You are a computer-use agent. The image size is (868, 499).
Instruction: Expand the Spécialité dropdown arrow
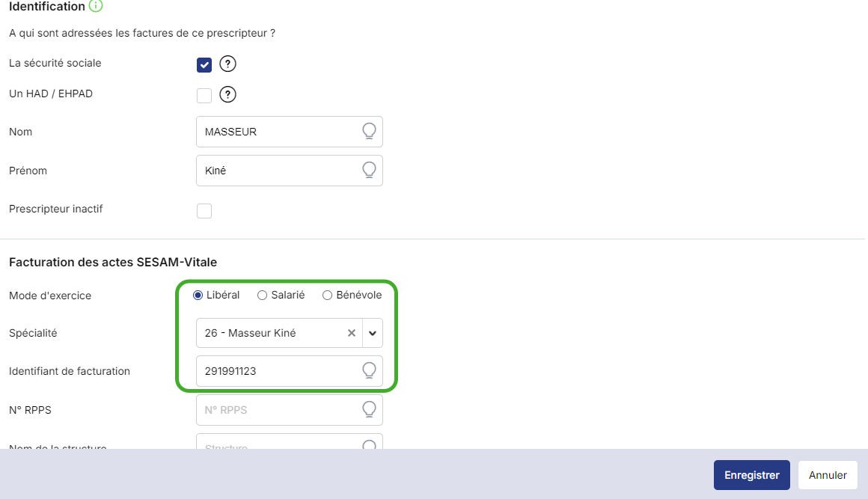(x=373, y=333)
